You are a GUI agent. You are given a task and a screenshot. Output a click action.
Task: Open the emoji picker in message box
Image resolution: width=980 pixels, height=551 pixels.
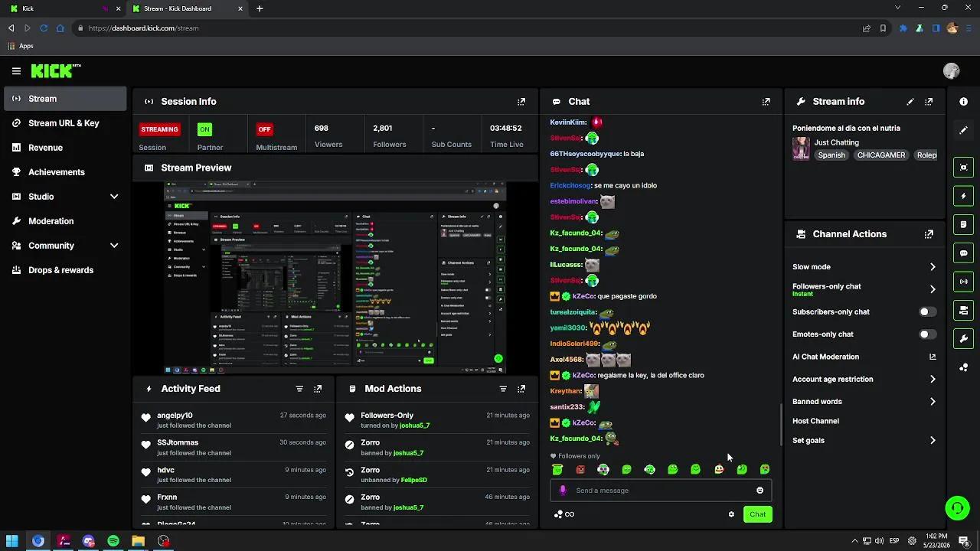click(x=759, y=491)
